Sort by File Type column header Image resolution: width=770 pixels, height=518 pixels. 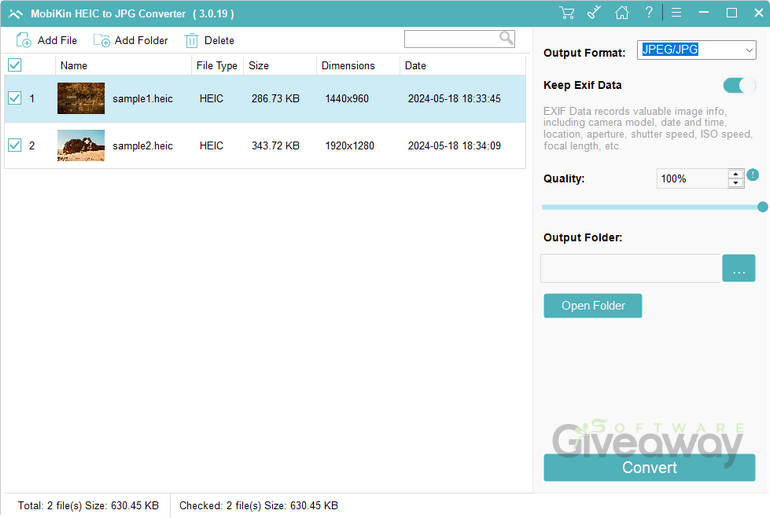pyautogui.click(x=217, y=65)
